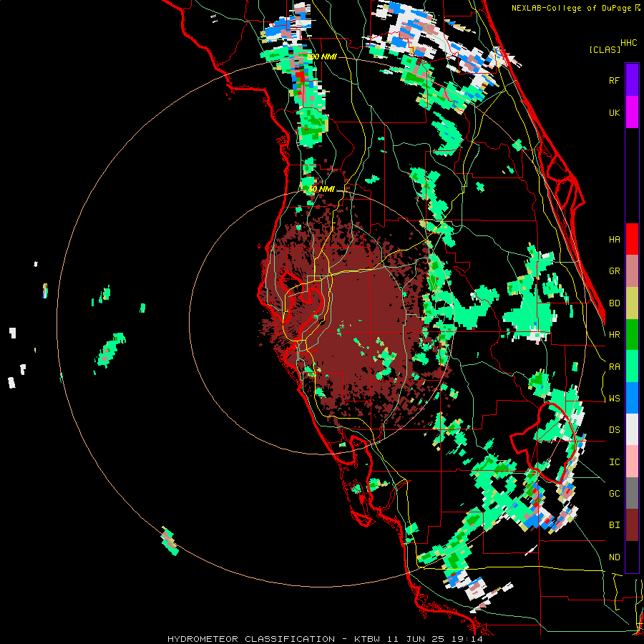Click the RA legend label

614,367
